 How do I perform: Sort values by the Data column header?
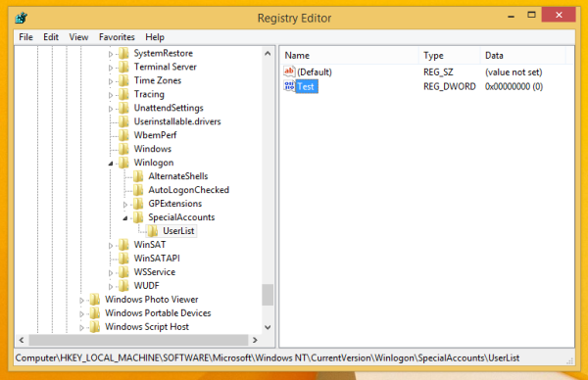tap(522, 56)
